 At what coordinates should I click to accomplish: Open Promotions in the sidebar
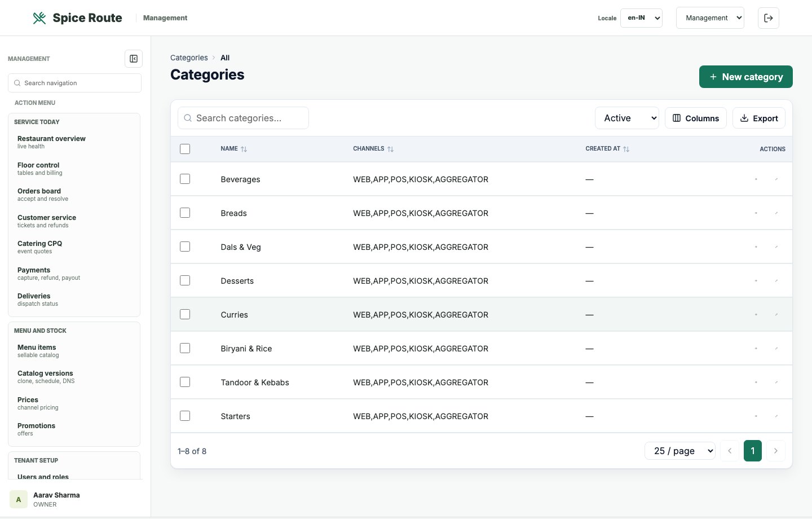[x=74, y=429]
